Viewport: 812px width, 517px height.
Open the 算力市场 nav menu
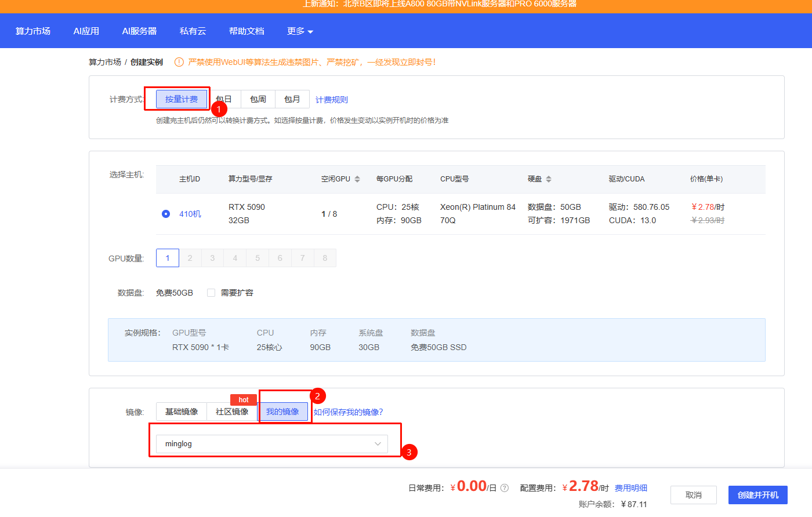pyautogui.click(x=33, y=31)
